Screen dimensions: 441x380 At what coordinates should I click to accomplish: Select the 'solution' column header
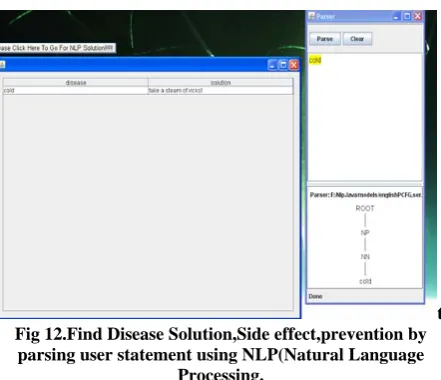[x=221, y=82]
